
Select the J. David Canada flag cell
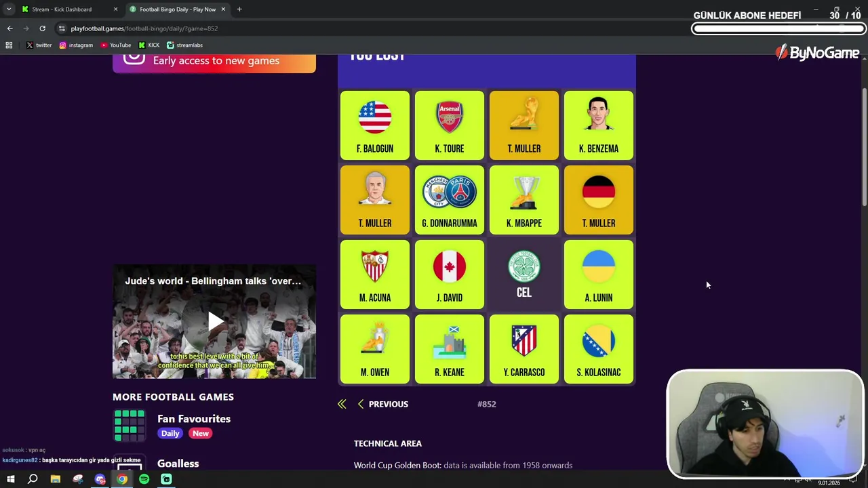coord(450,274)
